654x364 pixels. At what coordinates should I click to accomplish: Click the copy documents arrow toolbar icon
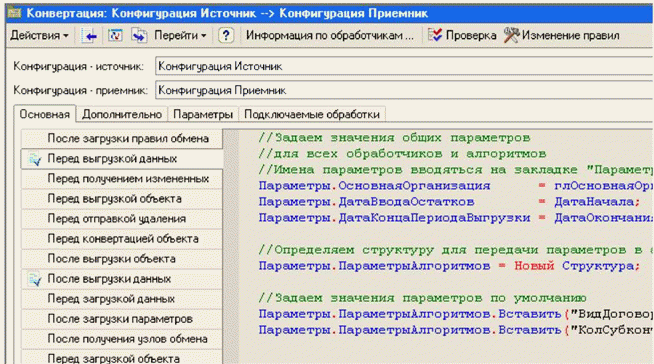(139, 36)
